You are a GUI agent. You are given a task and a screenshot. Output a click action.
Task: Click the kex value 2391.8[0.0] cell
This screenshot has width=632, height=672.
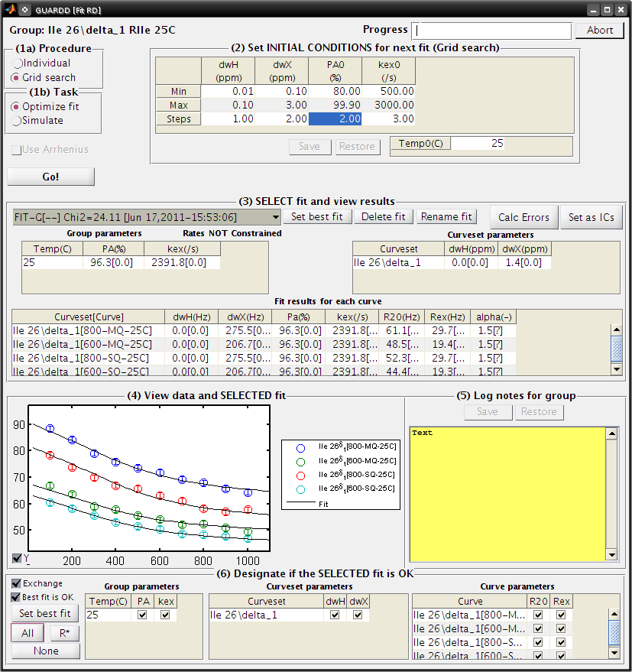click(x=182, y=263)
